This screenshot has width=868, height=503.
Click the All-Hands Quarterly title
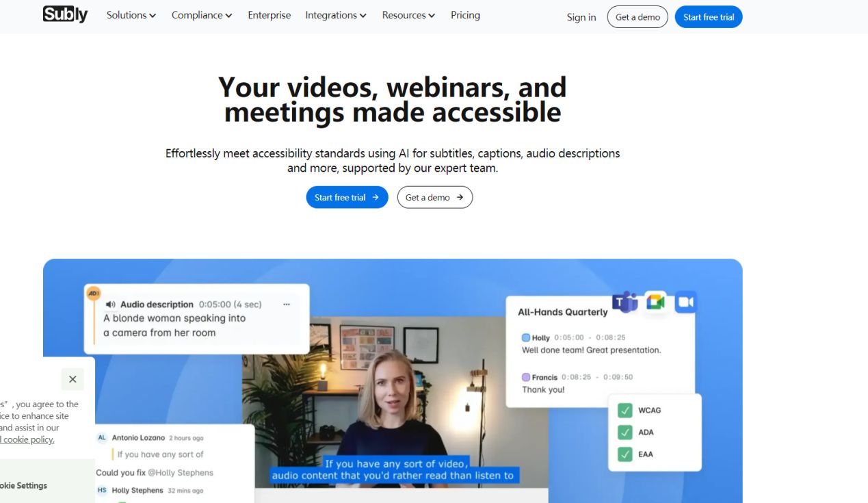tap(563, 312)
